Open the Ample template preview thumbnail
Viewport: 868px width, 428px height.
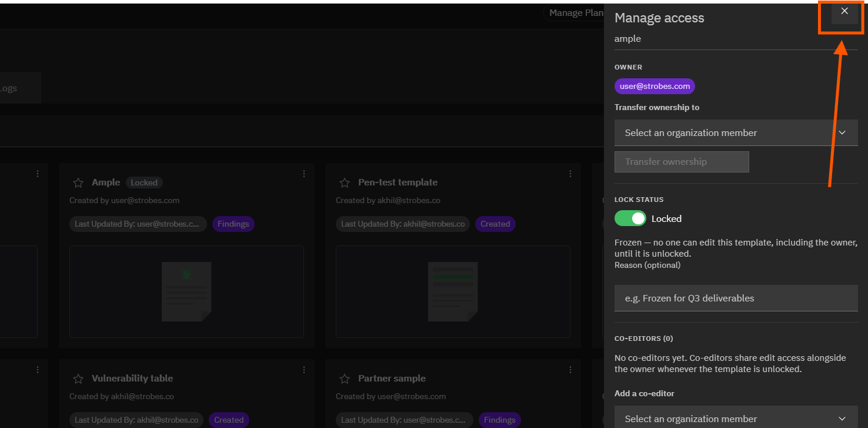(186, 291)
